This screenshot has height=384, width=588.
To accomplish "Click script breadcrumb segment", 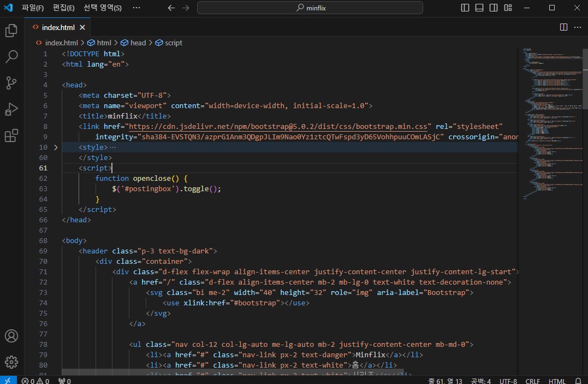I will (x=173, y=43).
